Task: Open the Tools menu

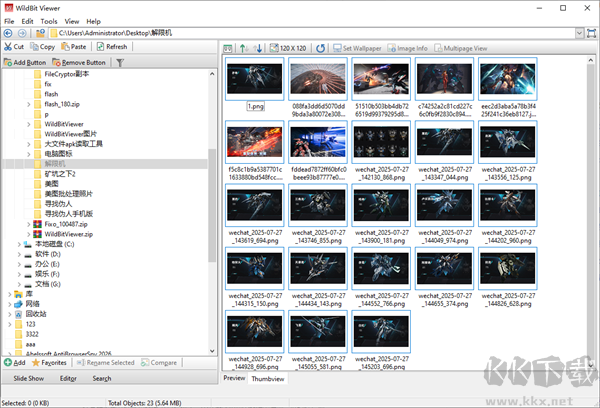Action: 49,21
